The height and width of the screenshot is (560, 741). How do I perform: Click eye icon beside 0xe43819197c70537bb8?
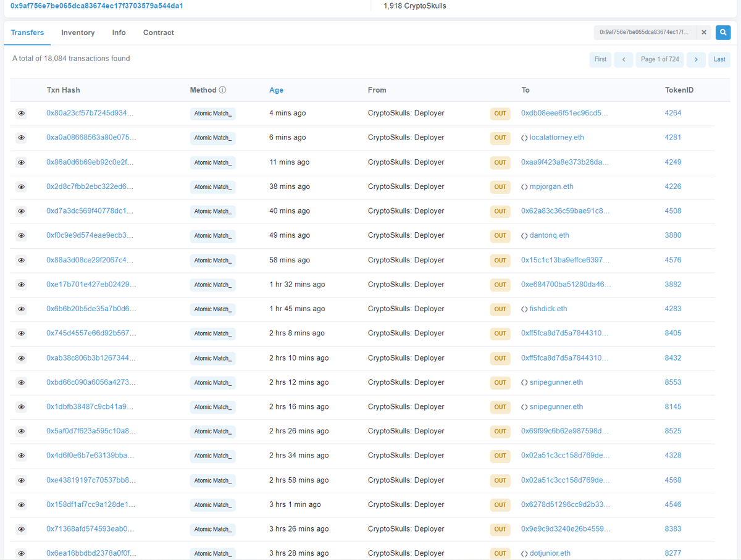(21, 480)
